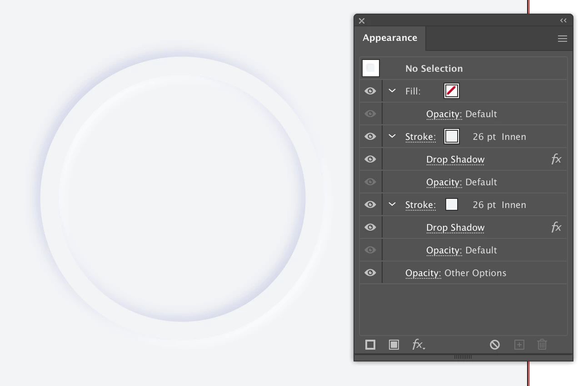Toggle eye for Opacity under first Stroke
Image resolution: width=588 pixels, height=386 pixels.
coord(370,182)
